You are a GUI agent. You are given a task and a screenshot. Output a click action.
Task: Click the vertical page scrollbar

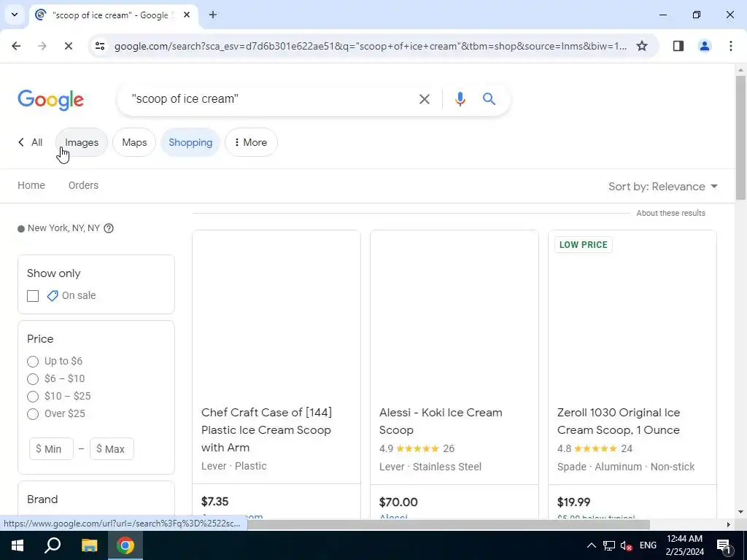(741, 138)
